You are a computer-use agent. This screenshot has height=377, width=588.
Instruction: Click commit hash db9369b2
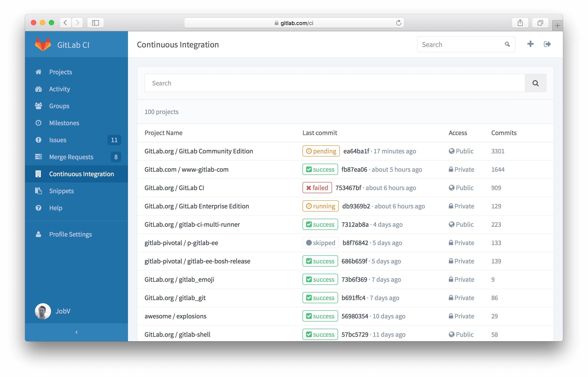click(x=356, y=206)
